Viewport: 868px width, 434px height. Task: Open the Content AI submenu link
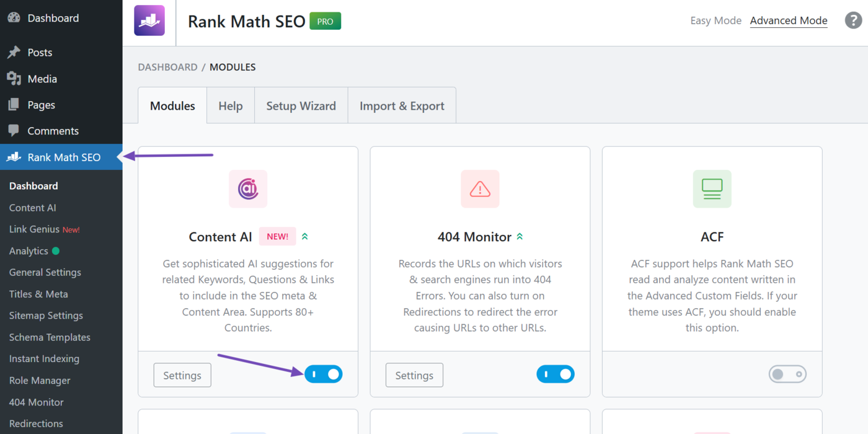pos(33,208)
